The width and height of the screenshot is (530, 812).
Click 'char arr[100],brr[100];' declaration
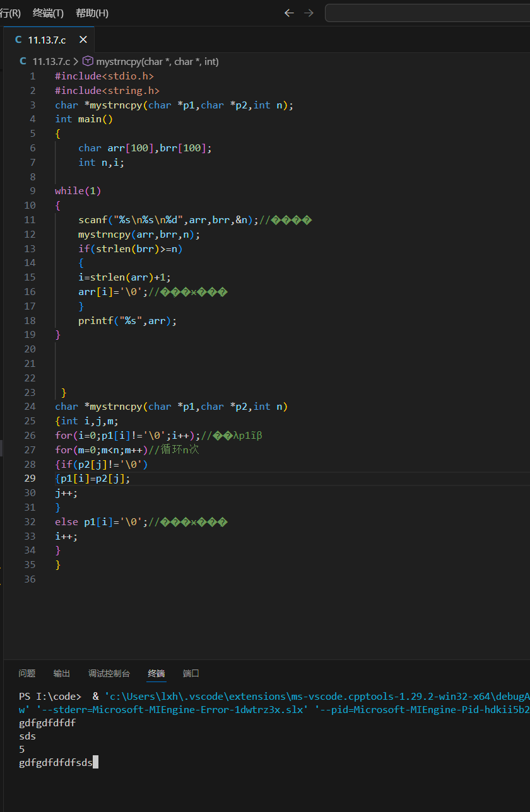145,148
